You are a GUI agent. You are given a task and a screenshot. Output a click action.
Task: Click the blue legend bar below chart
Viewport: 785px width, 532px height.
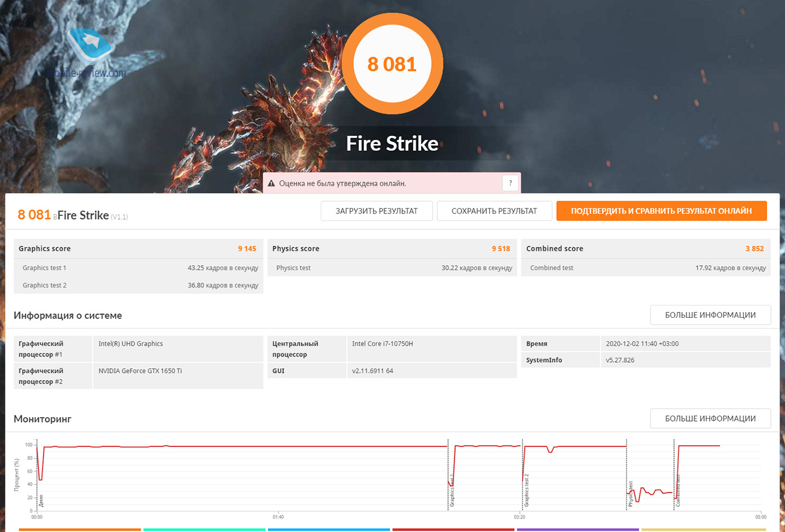[329, 529]
